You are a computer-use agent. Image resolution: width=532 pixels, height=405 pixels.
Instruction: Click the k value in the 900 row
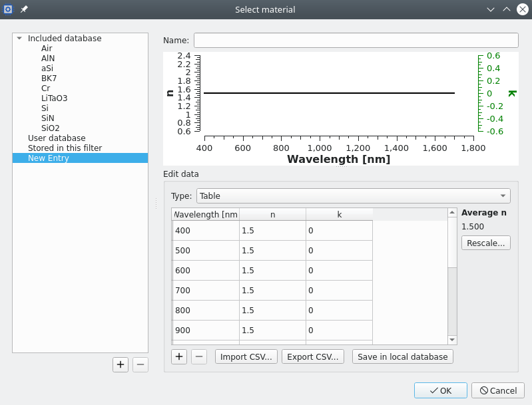point(340,331)
